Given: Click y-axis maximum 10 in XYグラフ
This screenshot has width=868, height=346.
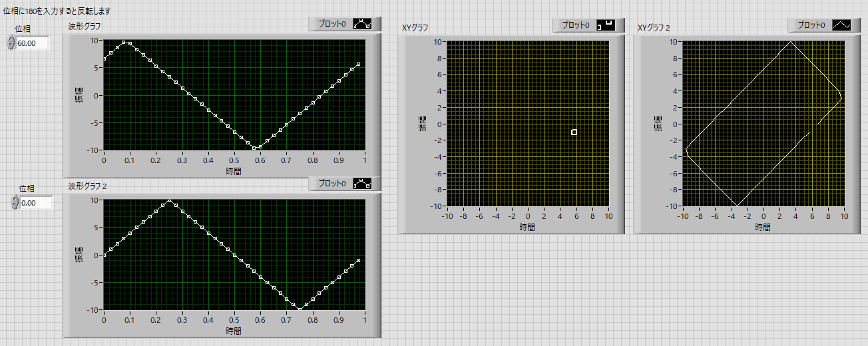Looking at the screenshot, I should click(x=437, y=41).
